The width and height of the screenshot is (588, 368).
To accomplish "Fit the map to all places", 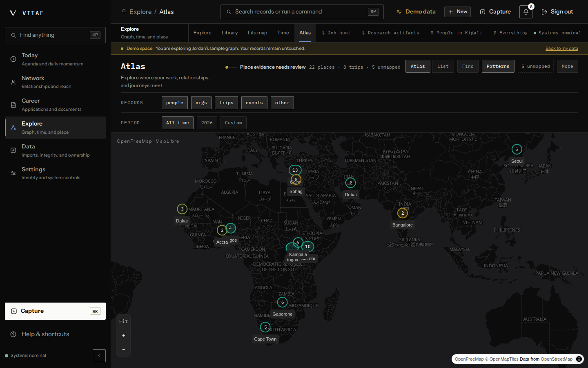I will [x=123, y=321].
